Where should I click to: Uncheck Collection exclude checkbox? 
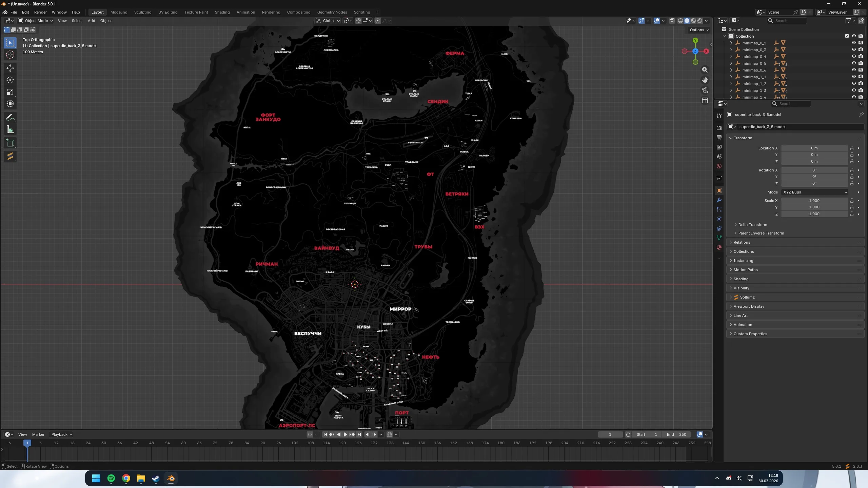[x=847, y=36]
